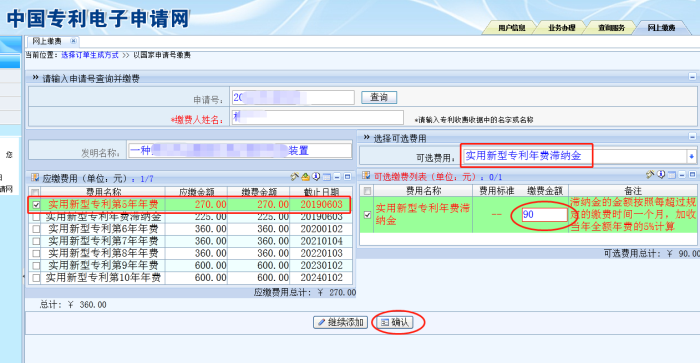Open the 业务办理 tab
Image resolution: width=700 pixels, height=363 pixels.
point(561,28)
